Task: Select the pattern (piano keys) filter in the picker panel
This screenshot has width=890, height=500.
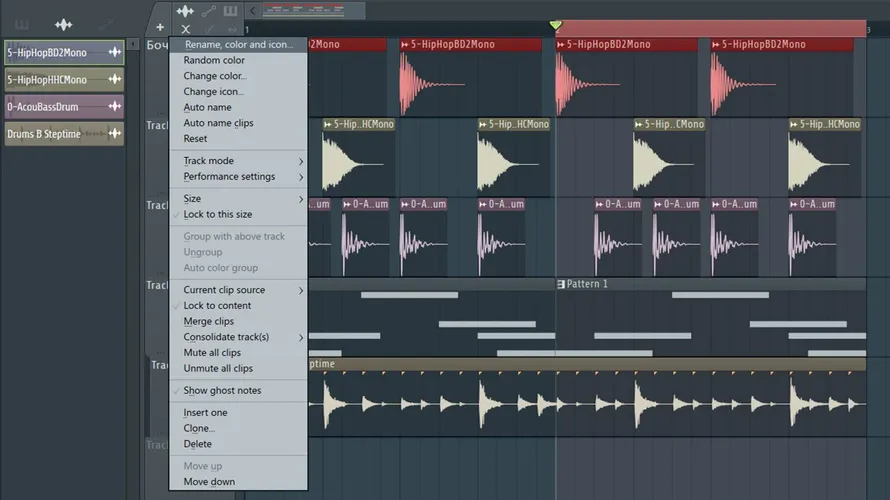Action: click(x=22, y=24)
